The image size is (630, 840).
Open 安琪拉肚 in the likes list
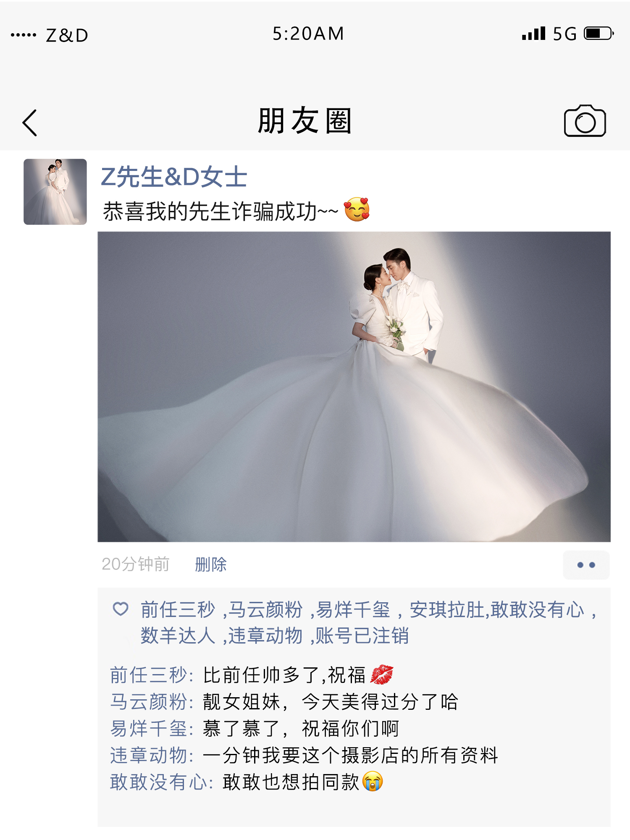pos(447,610)
